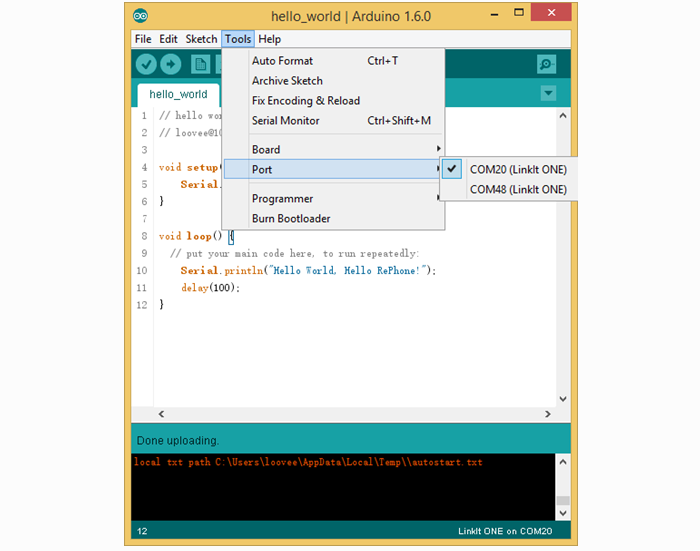Close the Arduino window
This screenshot has height=551, width=700.
click(x=551, y=13)
